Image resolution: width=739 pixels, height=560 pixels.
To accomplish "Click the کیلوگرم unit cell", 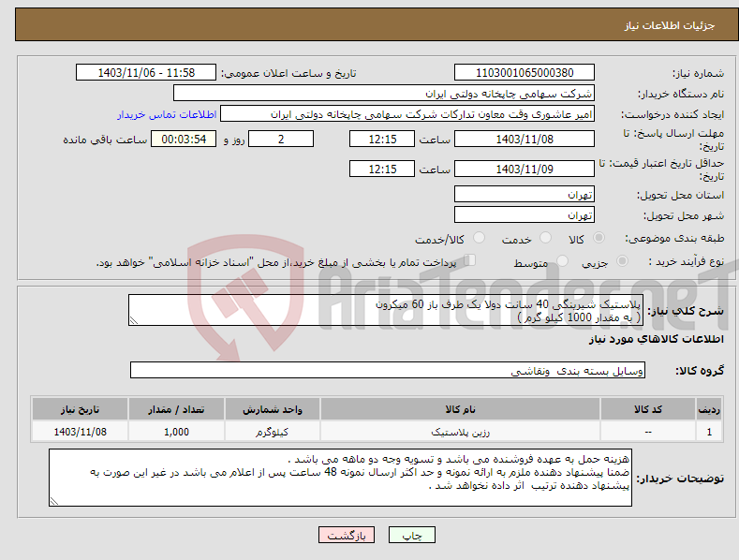I will (273, 432).
